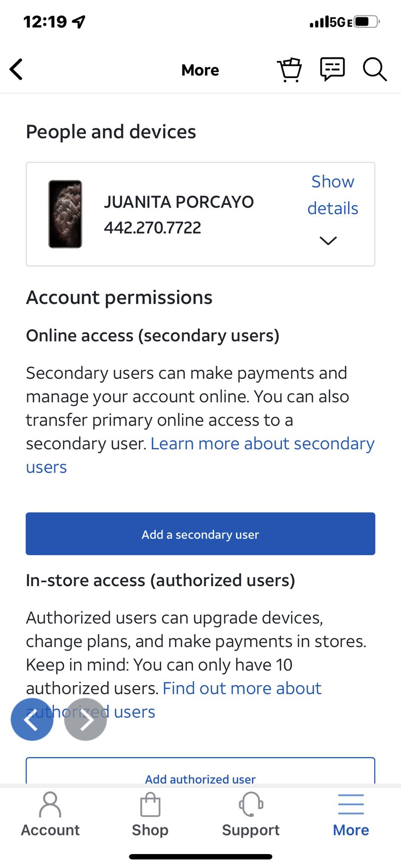Image resolution: width=401 pixels, height=868 pixels.
Task: Open the shopping cart icon
Action: 290,70
